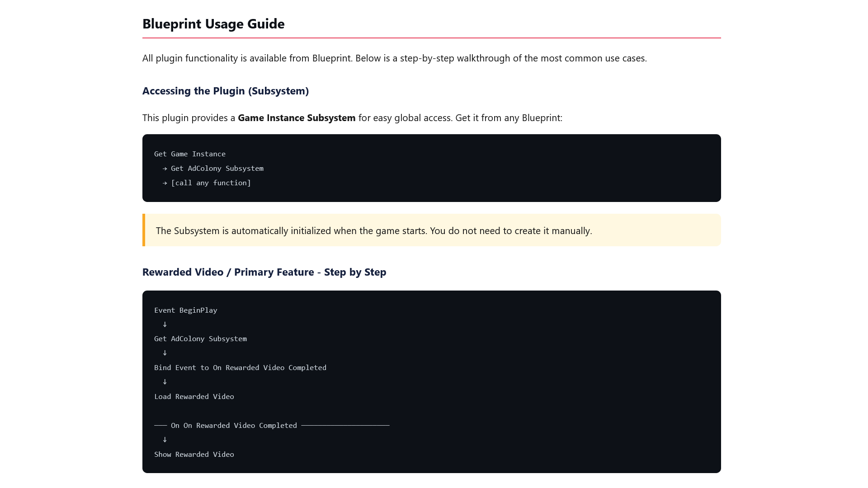Select the "Rewarded Video / Primary Feature" heading
Screen dimensions: 868x488
pos(264,272)
